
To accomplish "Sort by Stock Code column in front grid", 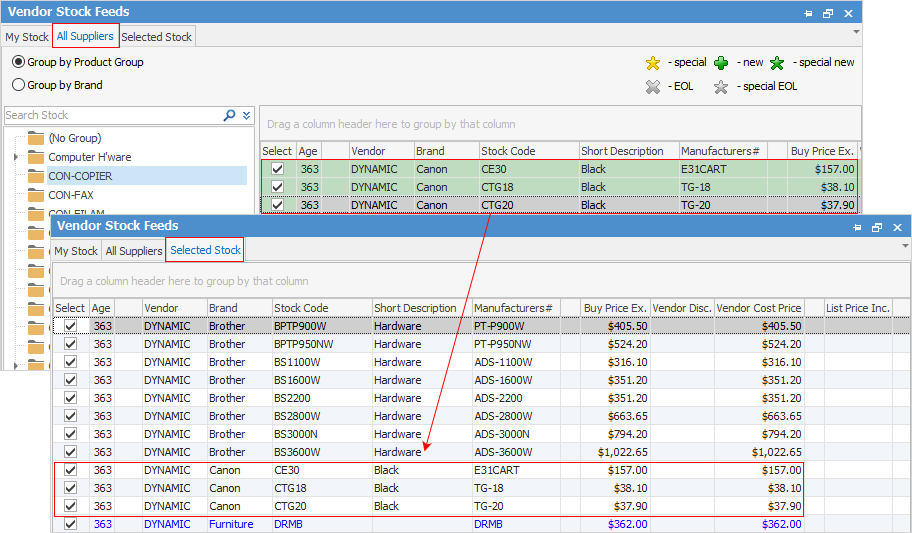I will (301, 308).
